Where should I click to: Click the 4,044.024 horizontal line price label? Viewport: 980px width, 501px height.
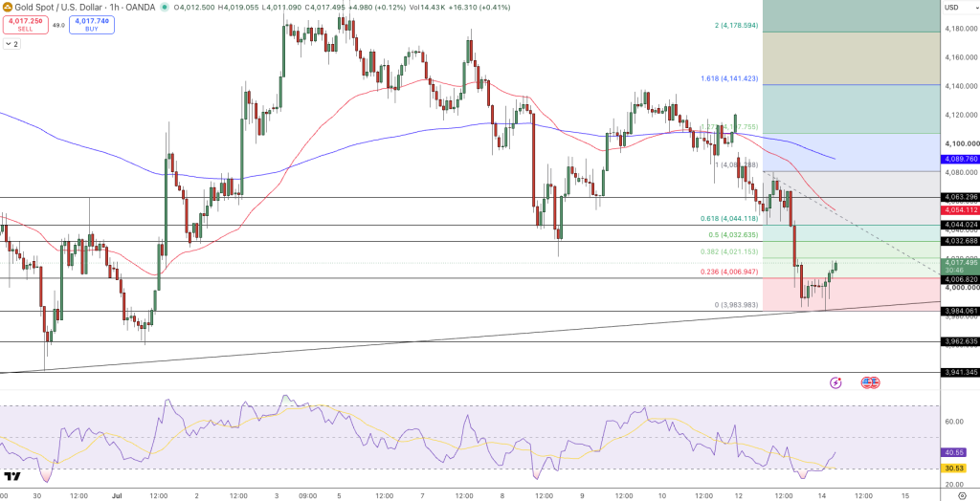[961, 225]
